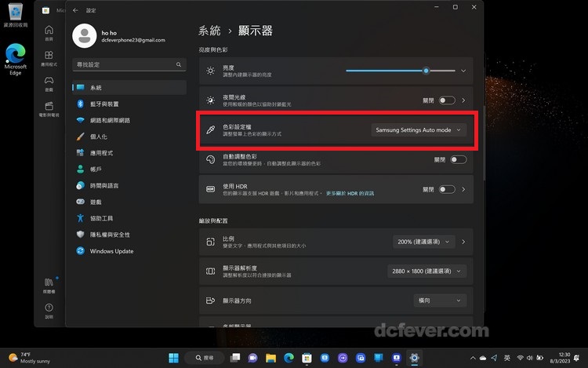The width and height of the screenshot is (588, 368).
Task: Switch to Settings gear on the taskbar
Action: click(415, 358)
